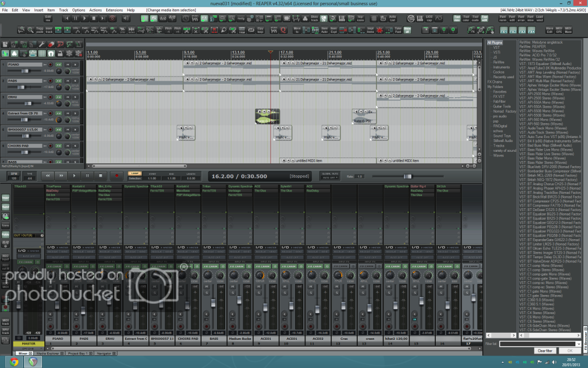Select the FX Chains item in the plugin tree
Screen dimensions: 588x368
click(495, 82)
